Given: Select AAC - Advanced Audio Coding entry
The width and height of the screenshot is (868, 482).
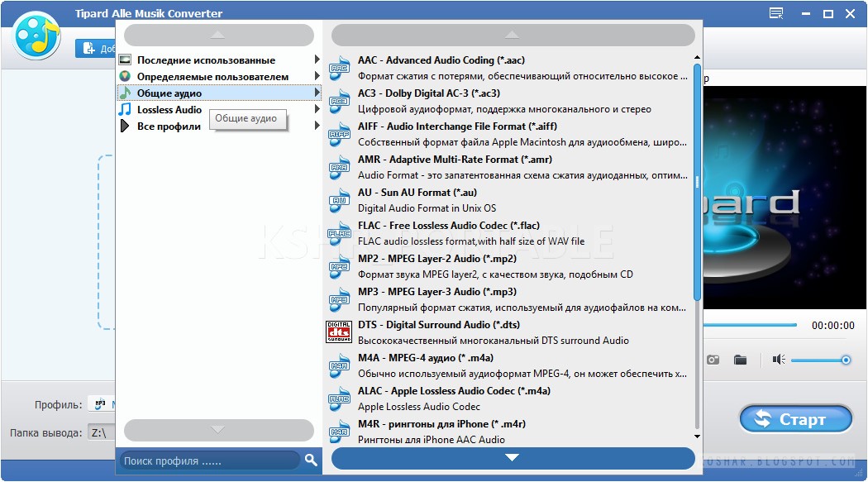Looking at the screenshot, I should 508,68.
